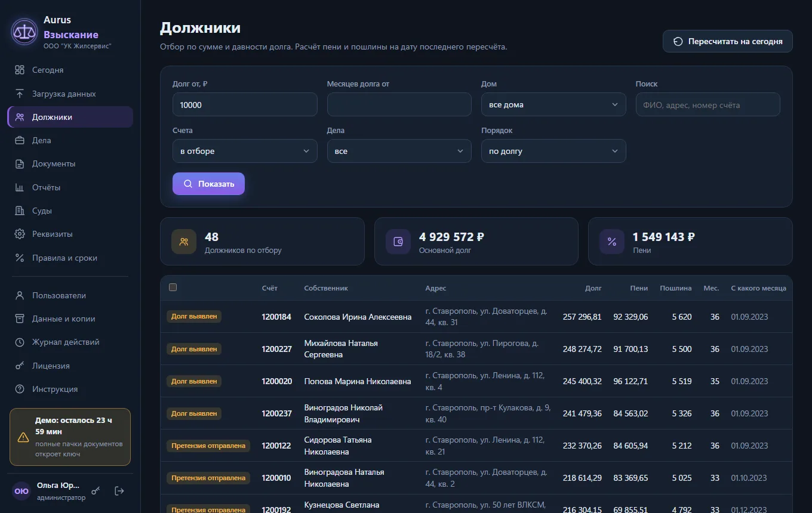Toggle the select-all checkbox in table header

pyautogui.click(x=173, y=288)
